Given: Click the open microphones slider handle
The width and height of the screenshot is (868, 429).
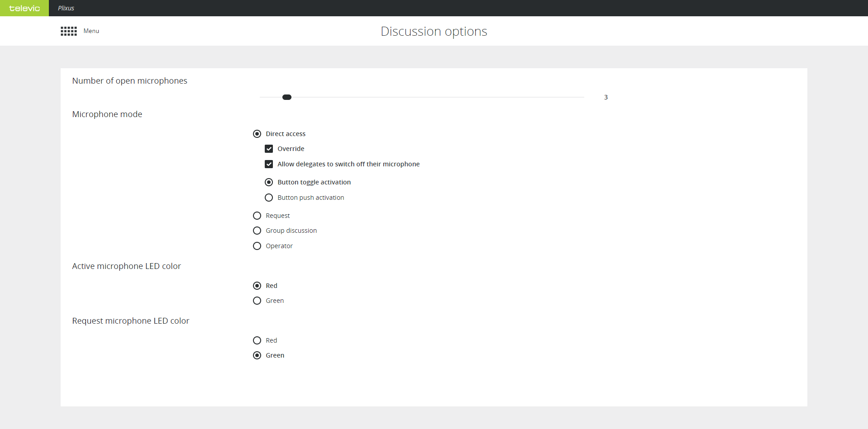Looking at the screenshot, I should point(287,97).
